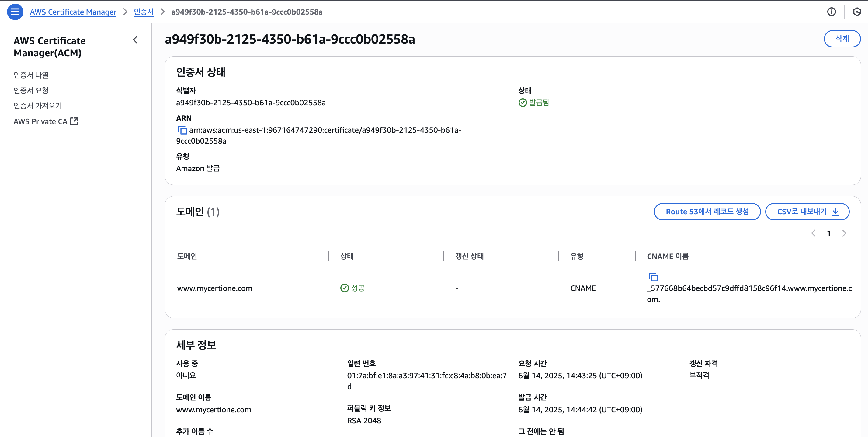Click CSV로 내보내기 button
868x437 pixels.
[x=807, y=212]
